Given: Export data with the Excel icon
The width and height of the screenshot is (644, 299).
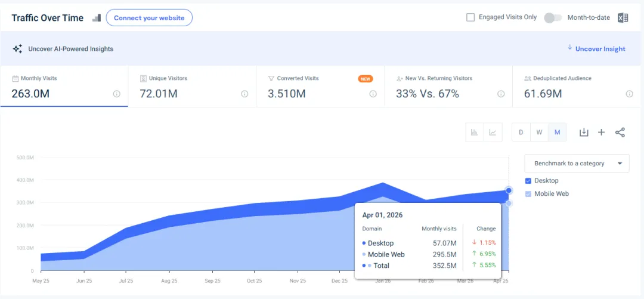Looking at the screenshot, I should coord(623,18).
